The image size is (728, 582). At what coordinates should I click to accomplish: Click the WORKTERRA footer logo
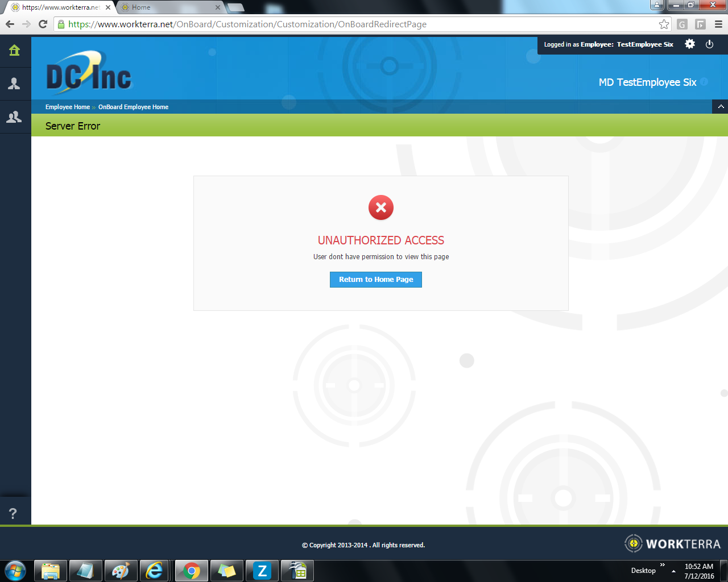(x=672, y=544)
